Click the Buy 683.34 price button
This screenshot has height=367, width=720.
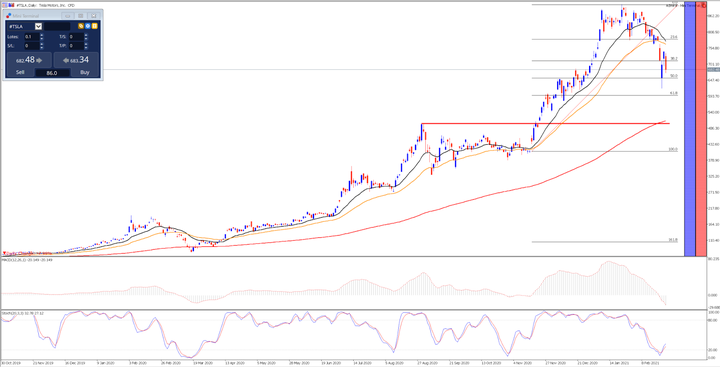coord(76,60)
